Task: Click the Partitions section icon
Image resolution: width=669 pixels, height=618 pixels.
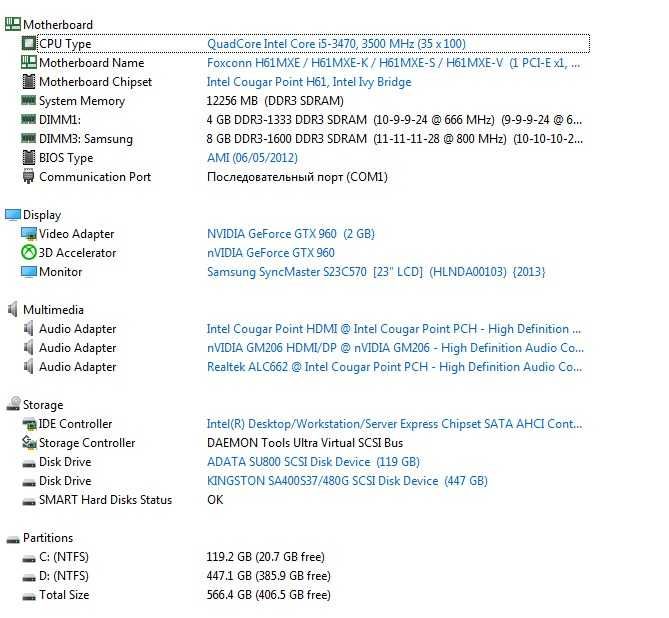Action: (x=13, y=539)
